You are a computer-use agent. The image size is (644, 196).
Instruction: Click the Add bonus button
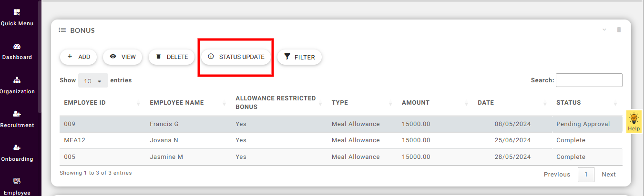point(78,57)
